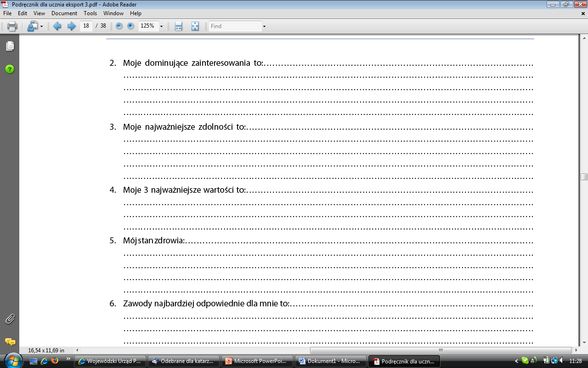Viewport: 588px width, 368px height.
Task: Click text Mój stan zdrowia:
Action: 154,241
